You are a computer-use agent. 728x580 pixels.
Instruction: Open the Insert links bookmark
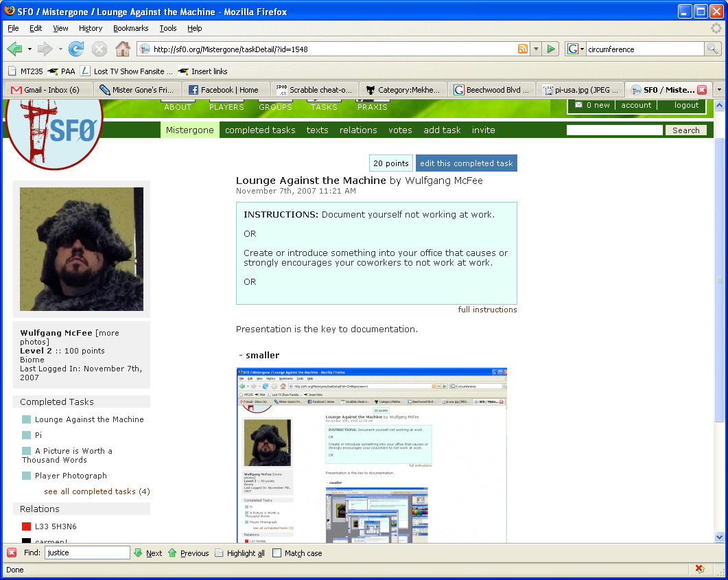point(203,71)
